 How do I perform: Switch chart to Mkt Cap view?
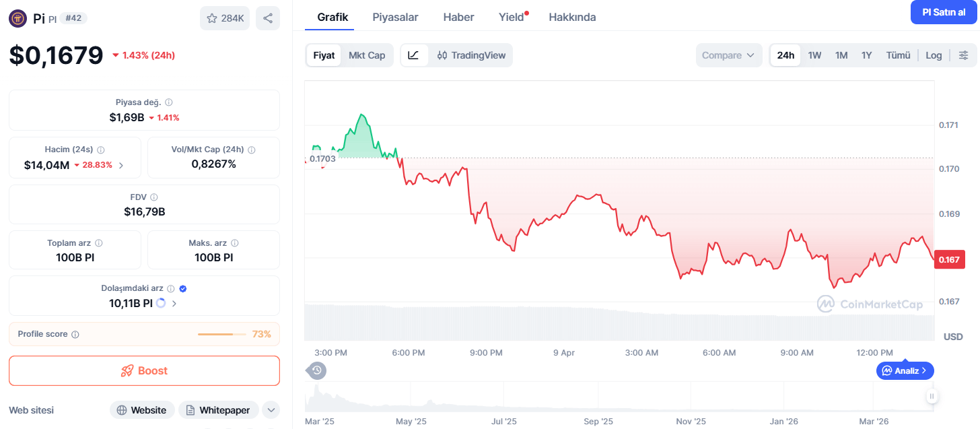click(x=367, y=55)
